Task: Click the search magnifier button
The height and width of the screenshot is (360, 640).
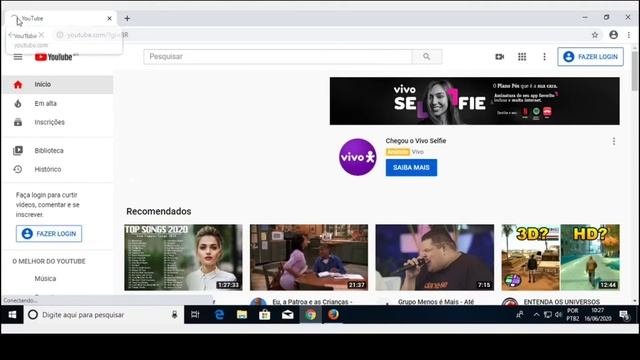Action: (427, 57)
